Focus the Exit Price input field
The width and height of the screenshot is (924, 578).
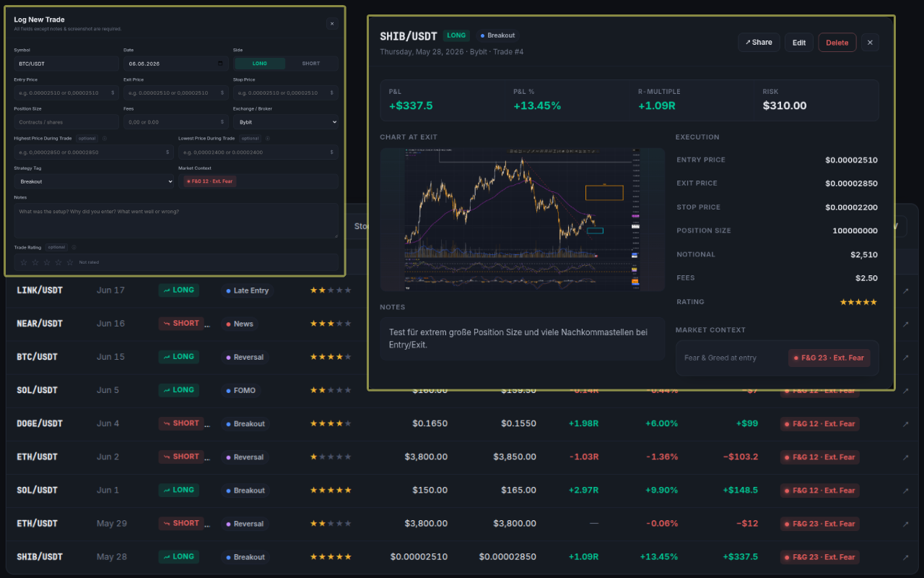(x=175, y=92)
